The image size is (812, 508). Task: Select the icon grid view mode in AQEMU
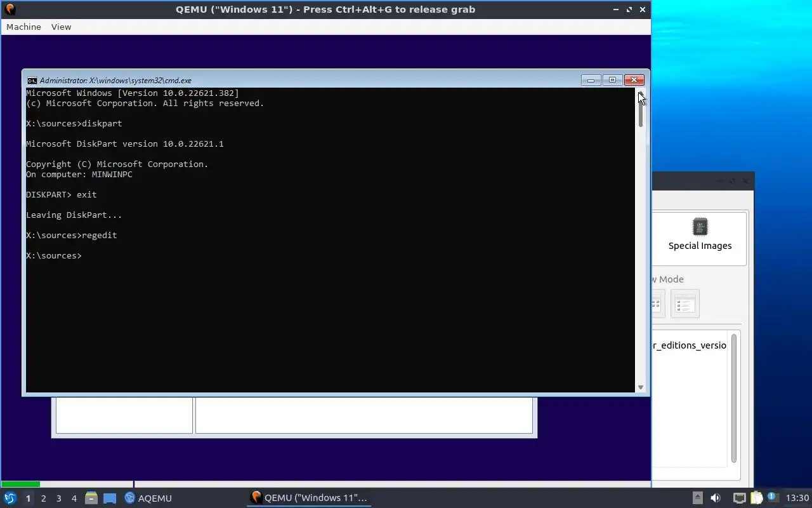tap(657, 304)
